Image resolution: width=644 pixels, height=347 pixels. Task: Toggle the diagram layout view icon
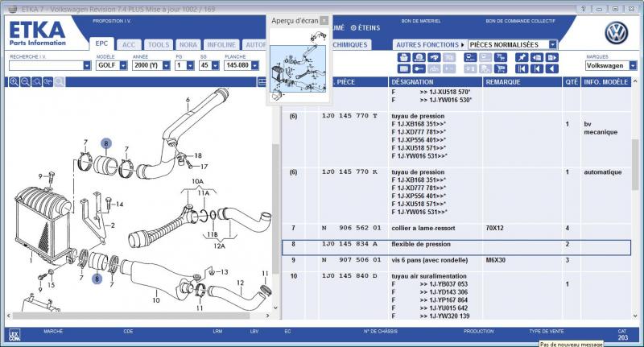pos(262,82)
